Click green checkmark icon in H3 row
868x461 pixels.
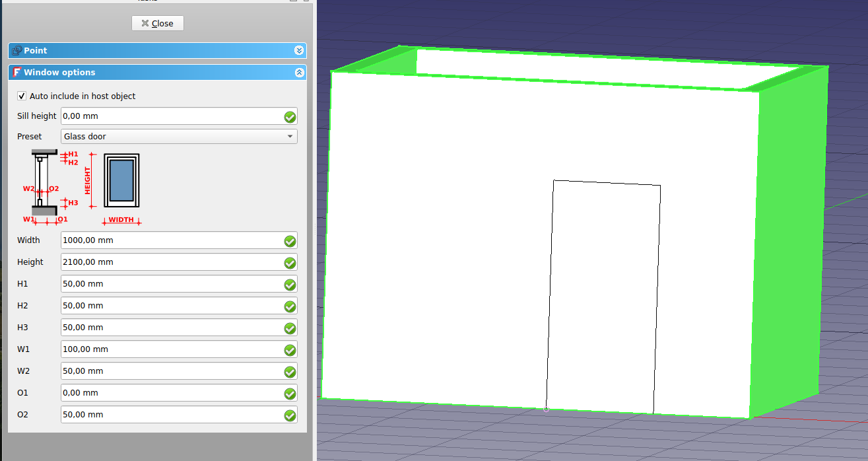pos(290,328)
